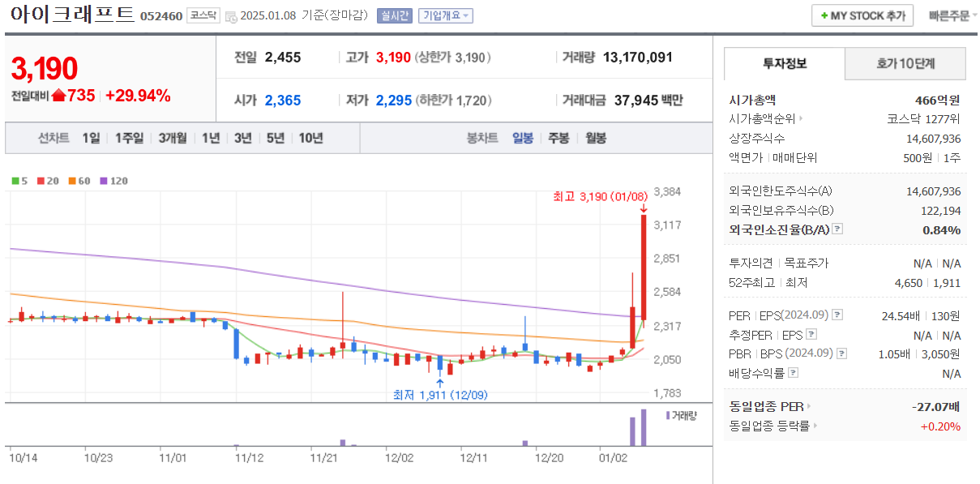Click the 동일업종 PER value -27.07배

click(935, 406)
